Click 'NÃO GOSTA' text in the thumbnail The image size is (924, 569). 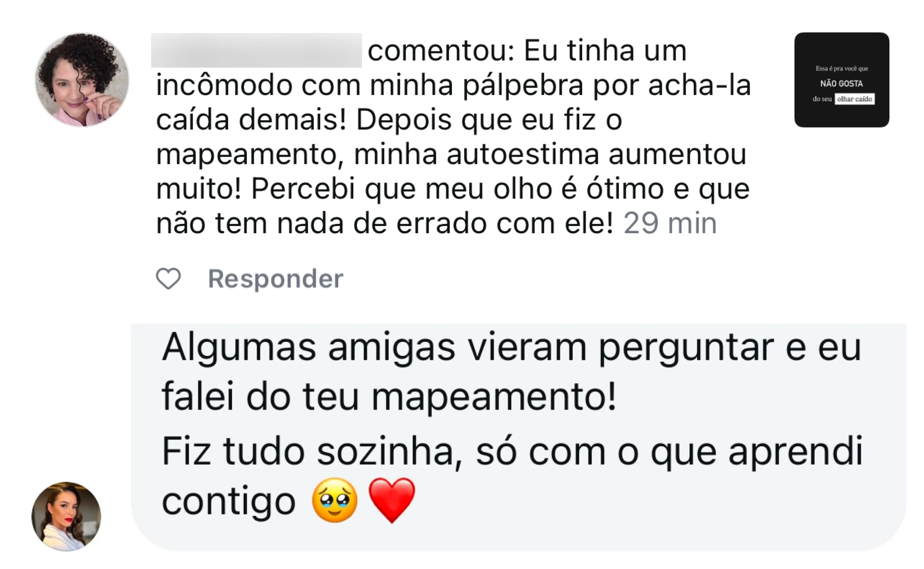tap(842, 83)
